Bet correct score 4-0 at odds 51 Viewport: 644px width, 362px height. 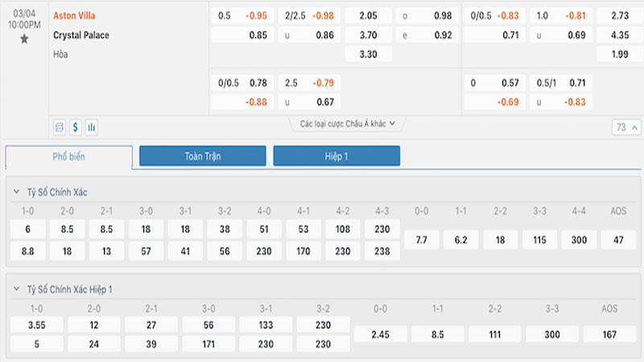264,229
